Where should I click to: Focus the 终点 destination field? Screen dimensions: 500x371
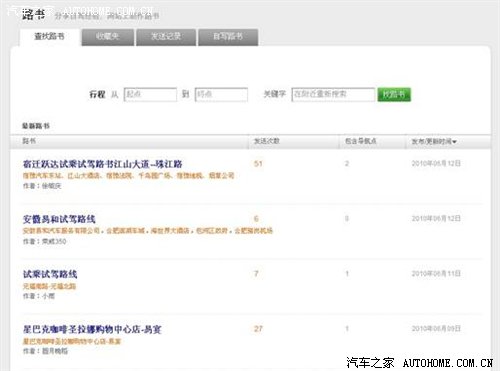(221, 94)
